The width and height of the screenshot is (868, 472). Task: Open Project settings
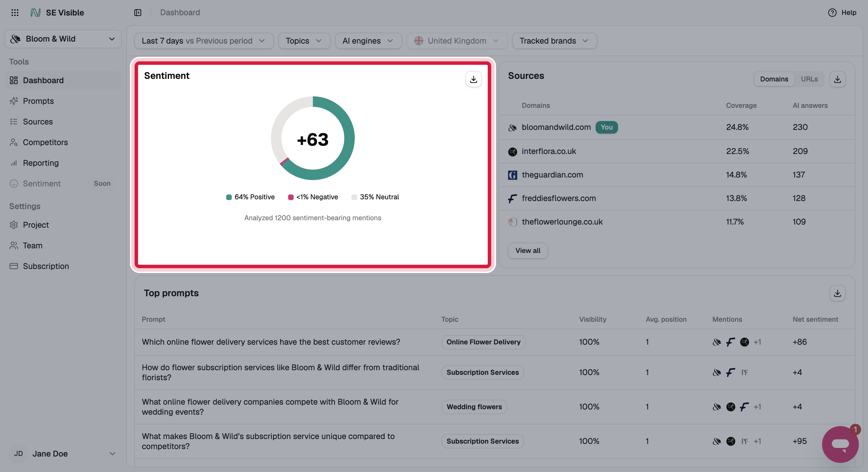coord(63,225)
